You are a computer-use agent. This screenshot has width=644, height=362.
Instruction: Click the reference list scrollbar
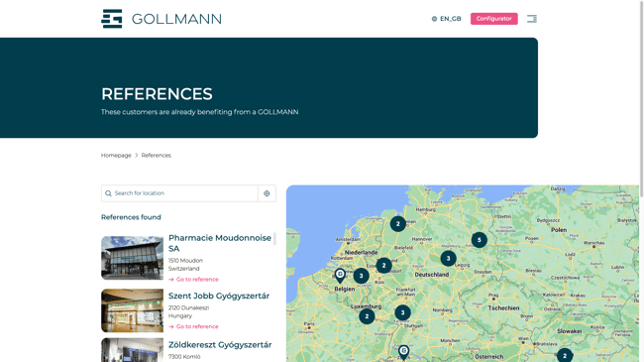[x=274, y=239]
